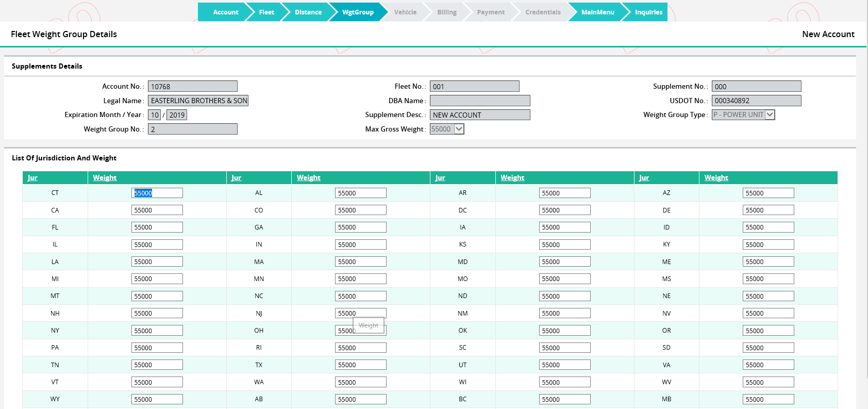Edit the AZ weight field

coord(769,193)
